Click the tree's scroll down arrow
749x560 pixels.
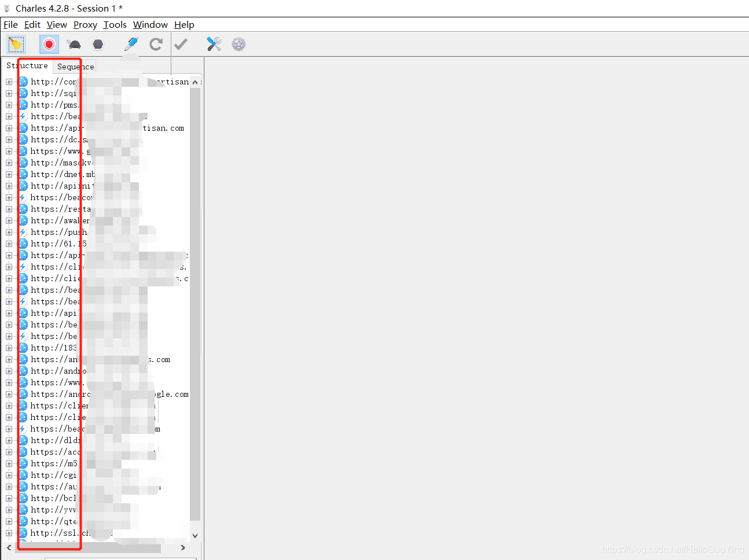[x=195, y=536]
